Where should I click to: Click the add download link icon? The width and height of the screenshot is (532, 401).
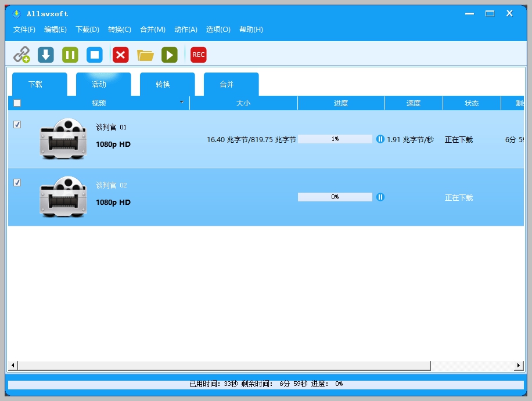click(x=22, y=54)
